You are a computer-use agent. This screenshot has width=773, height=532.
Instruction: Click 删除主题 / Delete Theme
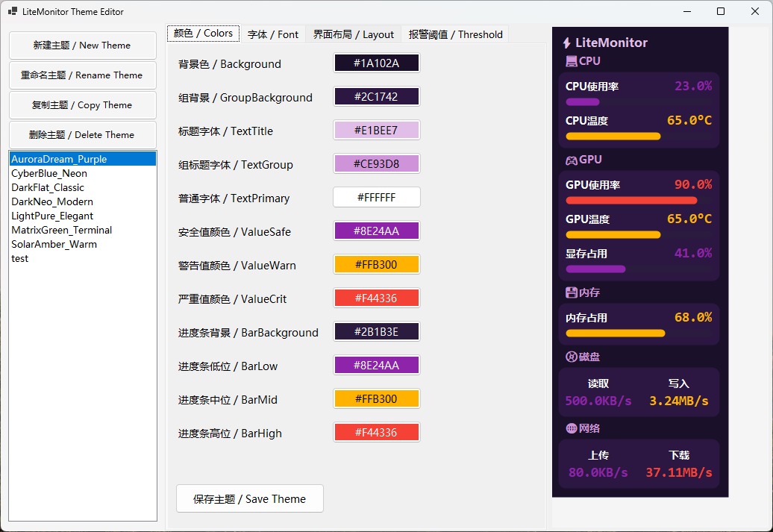pos(82,134)
